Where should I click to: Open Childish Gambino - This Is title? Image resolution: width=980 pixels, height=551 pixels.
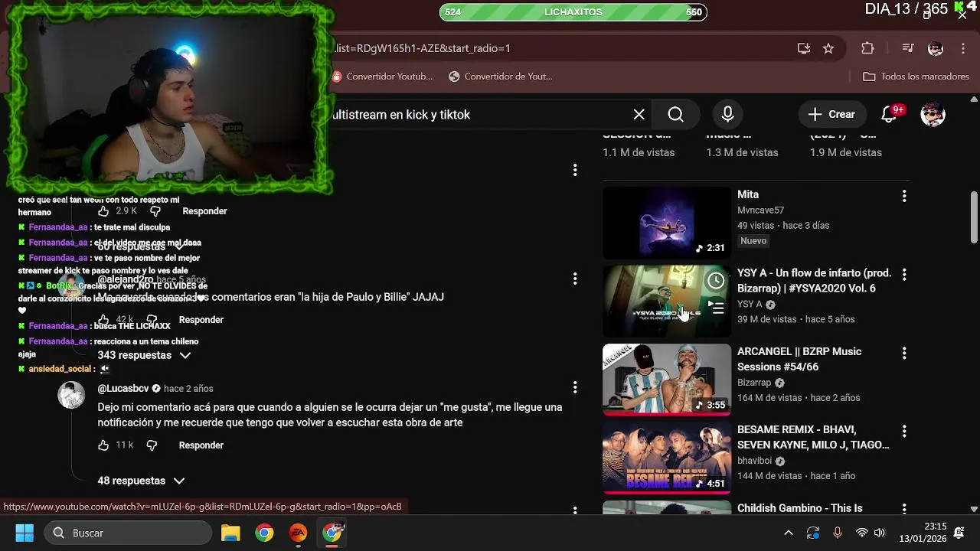coord(799,508)
